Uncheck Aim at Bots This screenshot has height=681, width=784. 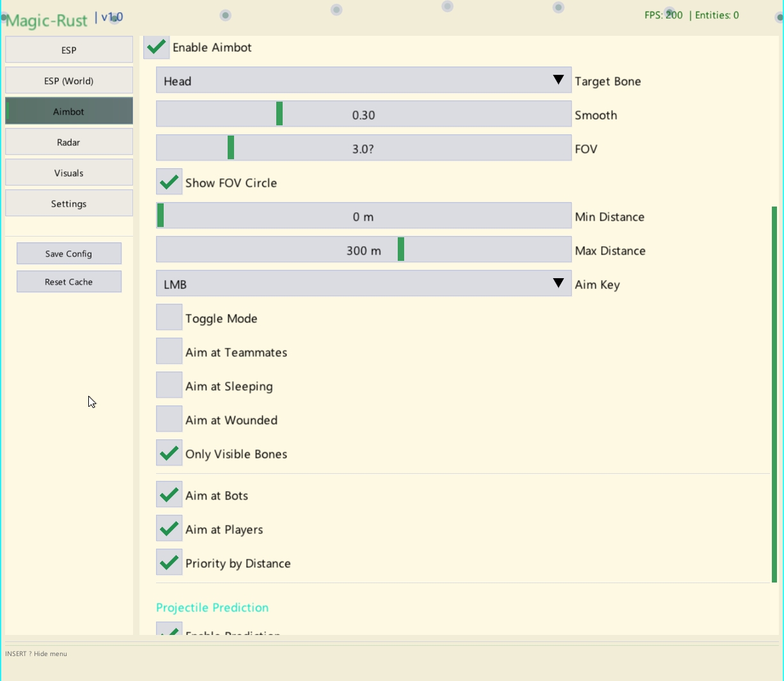[x=169, y=495]
